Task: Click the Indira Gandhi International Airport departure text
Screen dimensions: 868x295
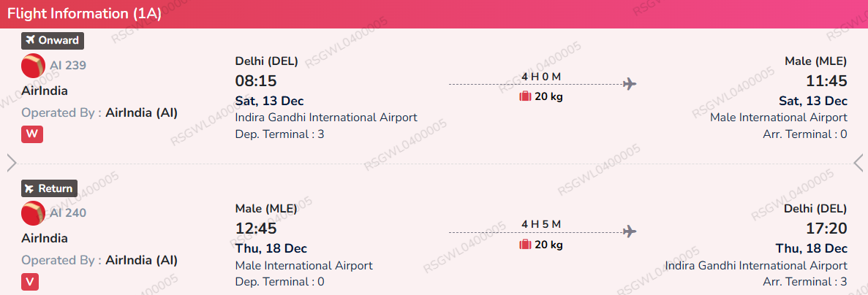Action: point(326,117)
